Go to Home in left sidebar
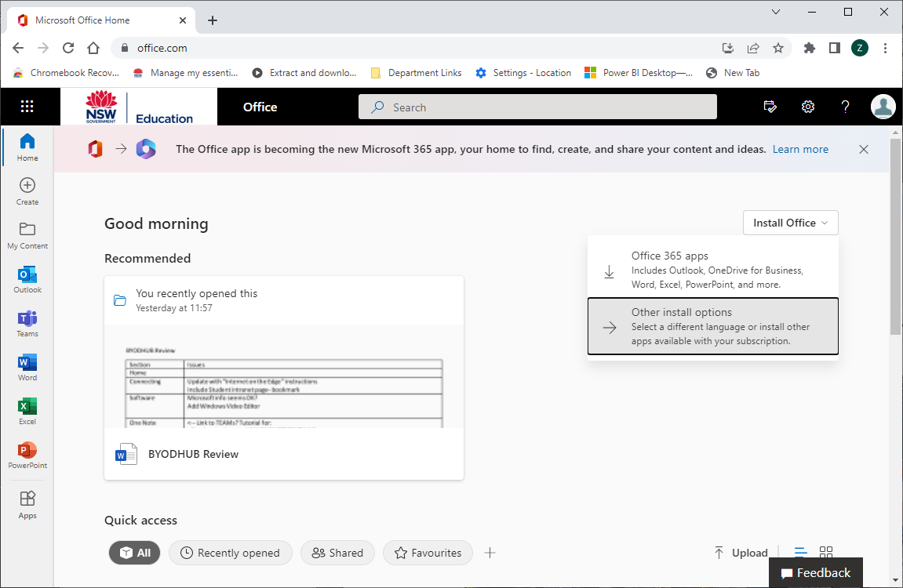The height and width of the screenshot is (588, 903). pyautogui.click(x=27, y=147)
